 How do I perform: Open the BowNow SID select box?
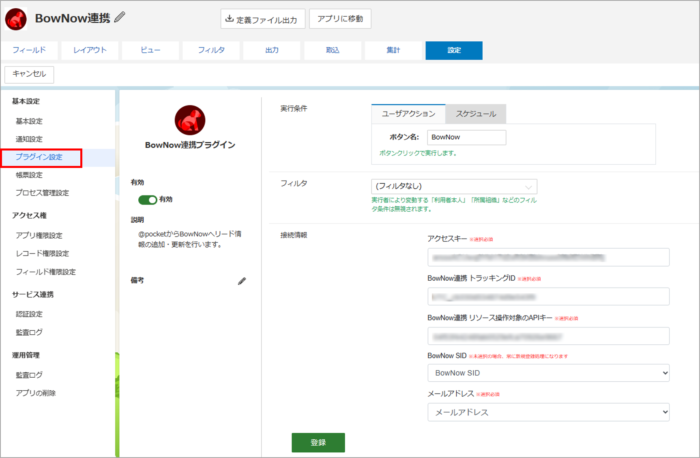click(548, 373)
